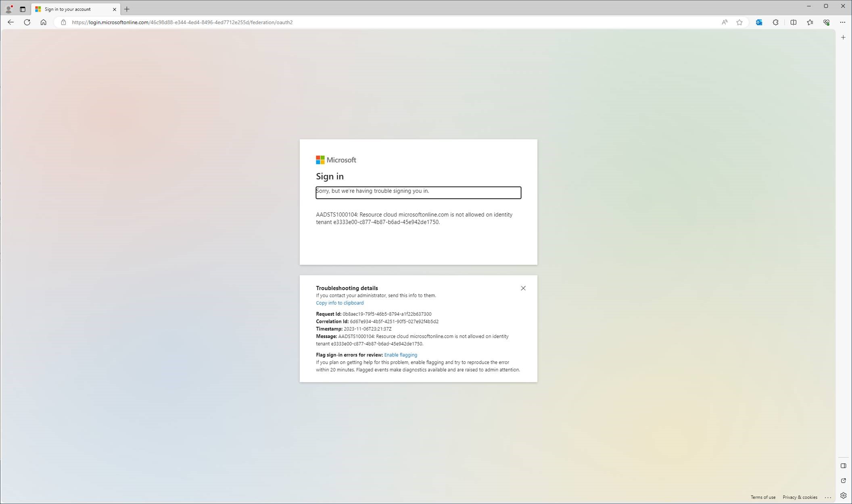This screenshot has height=504, width=852.
Task: Open the Outlook extension icon
Action: [759, 22]
